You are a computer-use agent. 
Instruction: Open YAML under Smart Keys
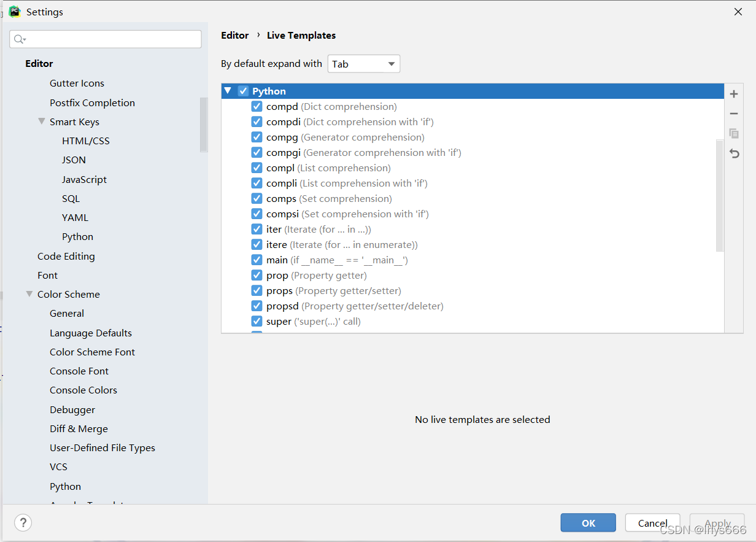pyautogui.click(x=75, y=217)
